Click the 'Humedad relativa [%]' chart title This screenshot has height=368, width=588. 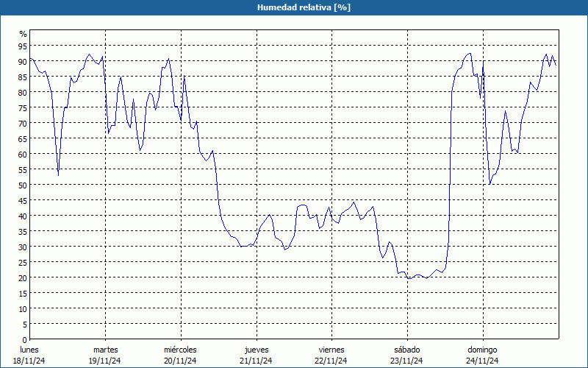304,7
